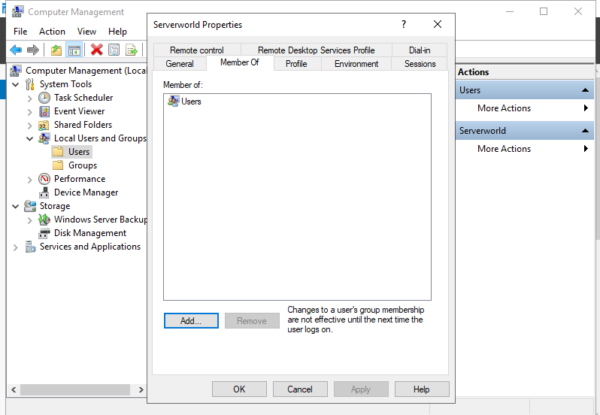The image size is (600, 415).
Task: Collapse the Users section in Actions pane
Action: tap(585, 90)
